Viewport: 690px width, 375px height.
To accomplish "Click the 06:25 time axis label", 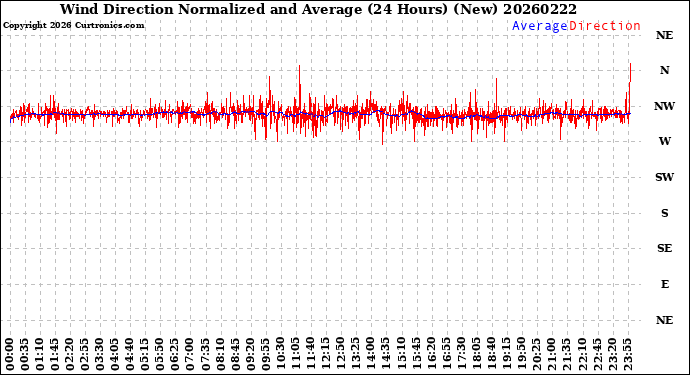I will [175, 354].
